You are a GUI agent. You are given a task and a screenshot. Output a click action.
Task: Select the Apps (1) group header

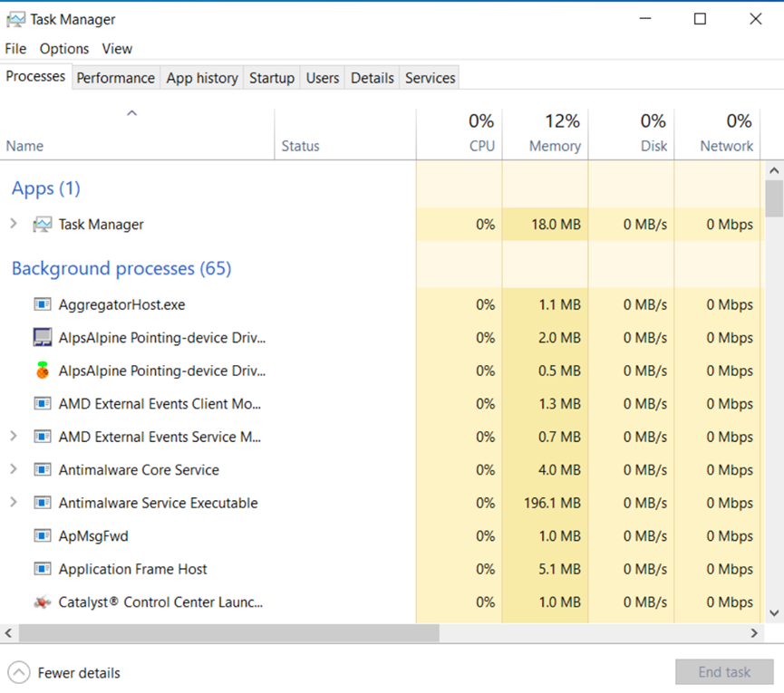click(46, 188)
